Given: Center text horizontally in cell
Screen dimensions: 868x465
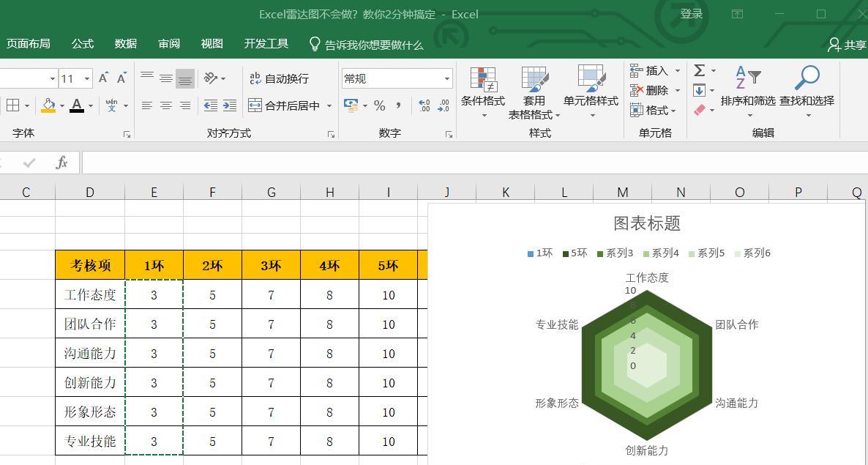Looking at the screenshot, I should [x=166, y=105].
